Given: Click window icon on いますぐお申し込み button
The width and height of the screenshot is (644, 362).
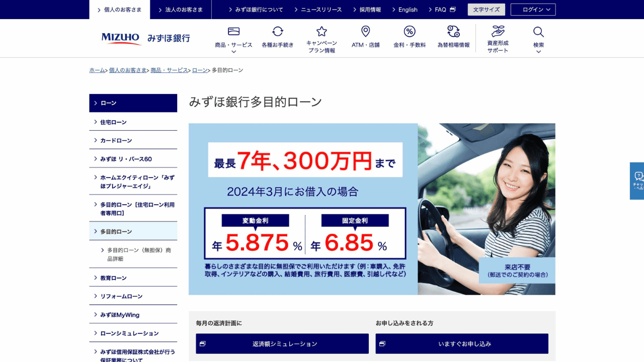Looking at the screenshot, I should pyautogui.click(x=382, y=344).
